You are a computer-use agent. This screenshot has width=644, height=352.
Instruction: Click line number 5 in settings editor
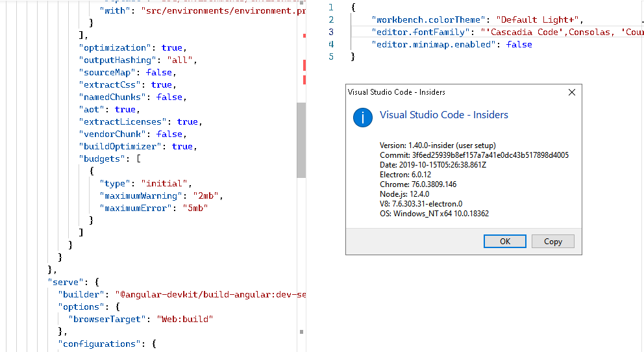(x=331, y=57)
